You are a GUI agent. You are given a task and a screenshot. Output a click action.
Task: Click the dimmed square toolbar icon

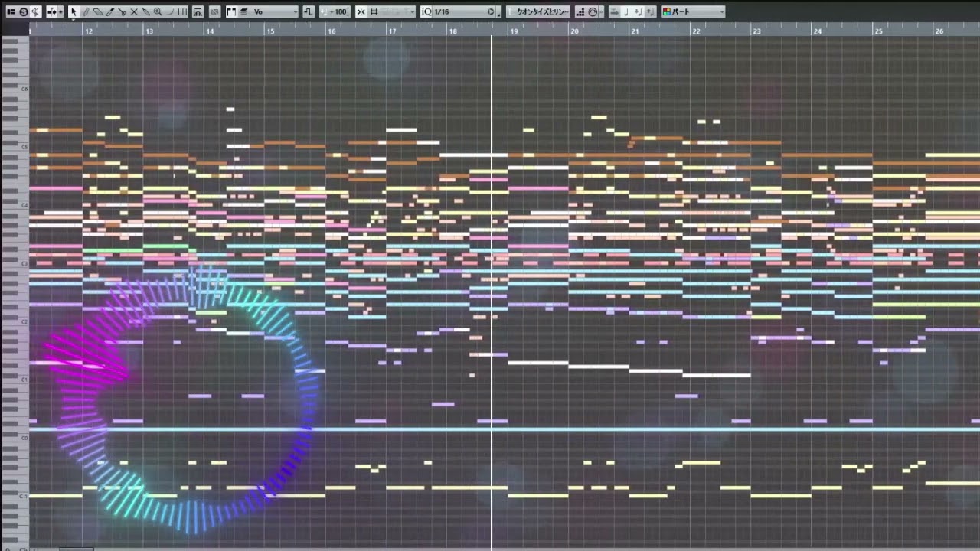[214, 11]
